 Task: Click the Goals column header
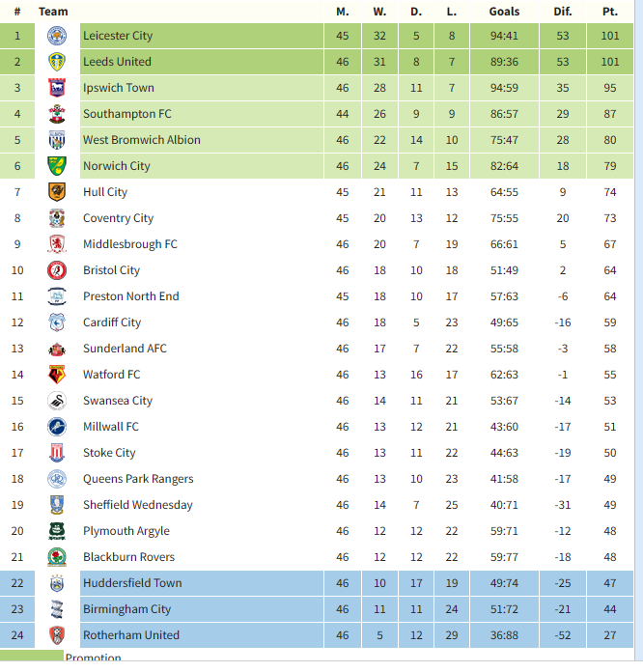[x=504, y=12]
